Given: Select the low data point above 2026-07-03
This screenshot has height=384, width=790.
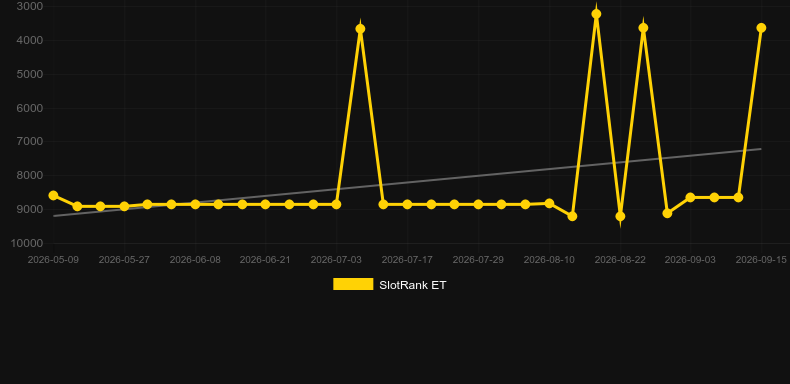Looking at the screenshot, I should (x=337, y=205).
